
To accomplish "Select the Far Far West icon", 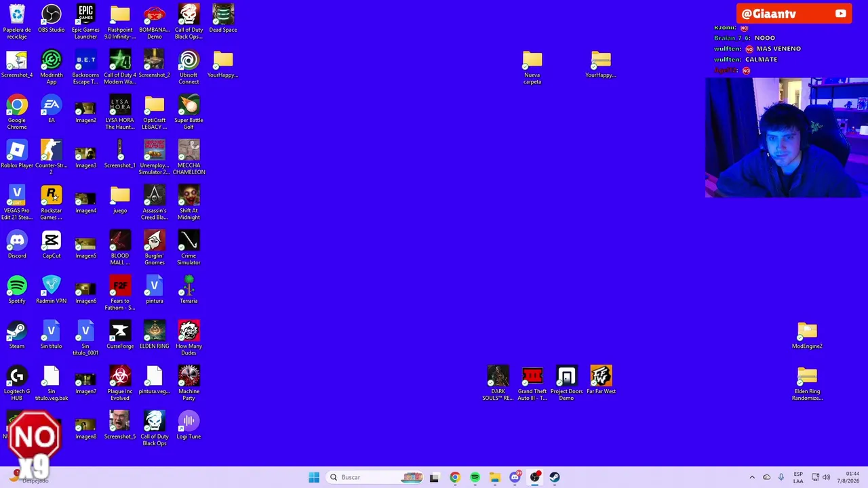I will click(601, 381).
